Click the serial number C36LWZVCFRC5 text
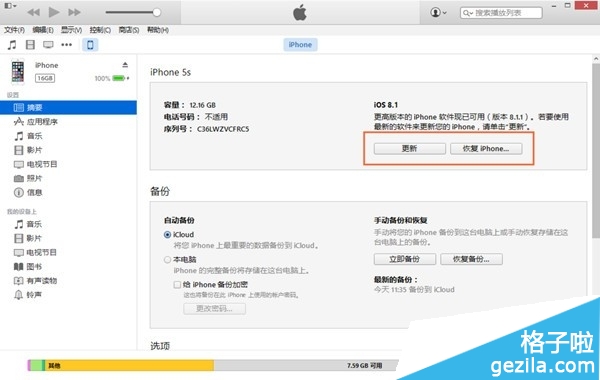 (223, 129)
